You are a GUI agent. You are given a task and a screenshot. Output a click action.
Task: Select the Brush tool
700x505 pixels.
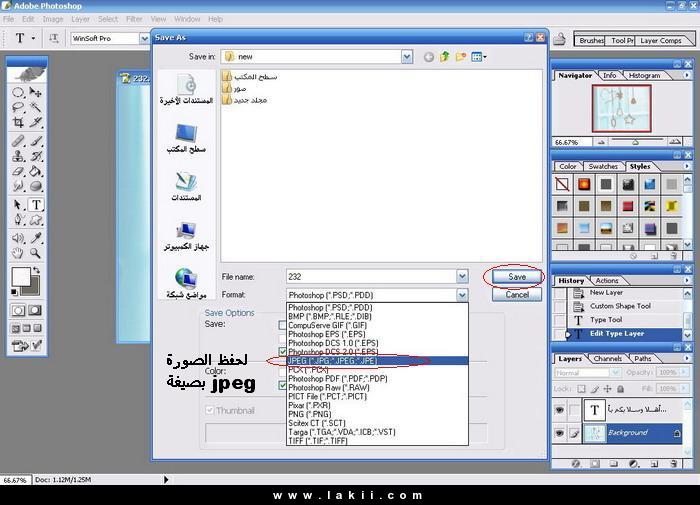[36, 142]
